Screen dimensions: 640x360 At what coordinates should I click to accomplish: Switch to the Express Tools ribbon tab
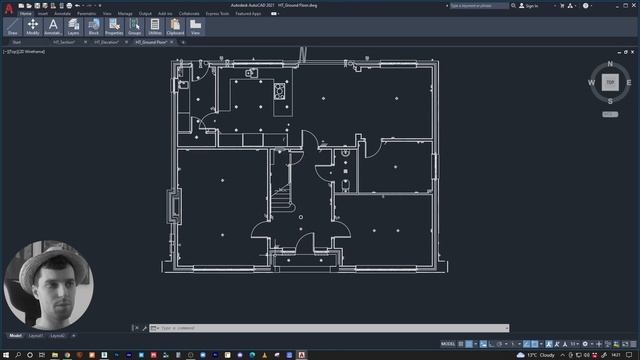[217, 13]
